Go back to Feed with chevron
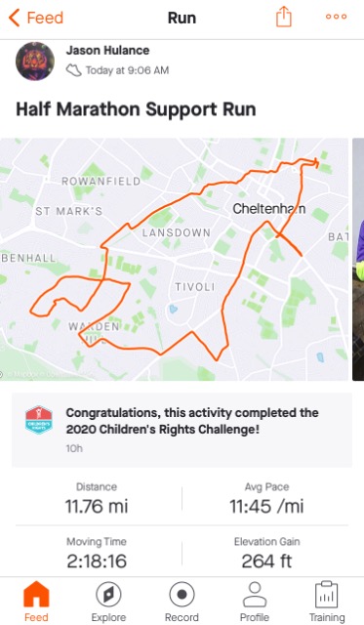The width and height of the screenshot is (364, 625). [36, 18]
